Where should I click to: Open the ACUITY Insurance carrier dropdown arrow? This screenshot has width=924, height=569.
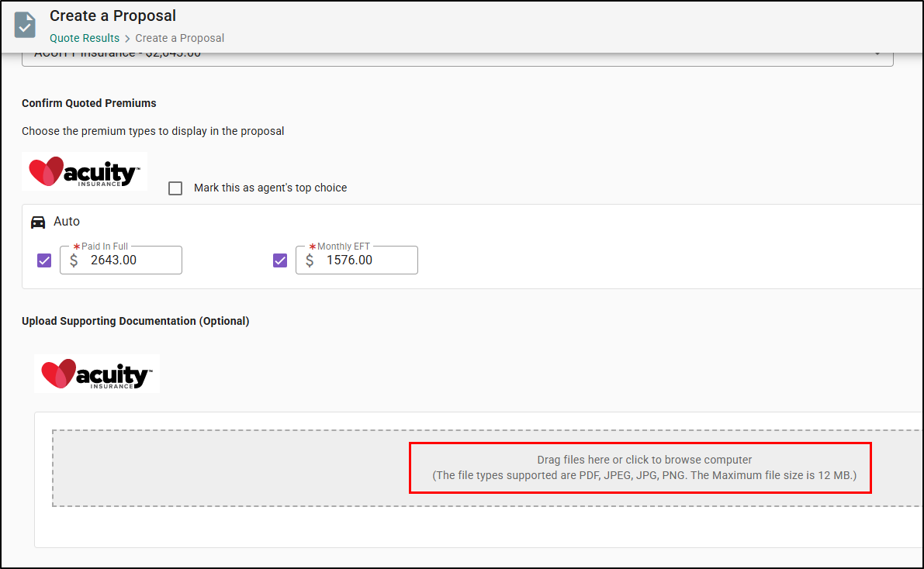877,53
